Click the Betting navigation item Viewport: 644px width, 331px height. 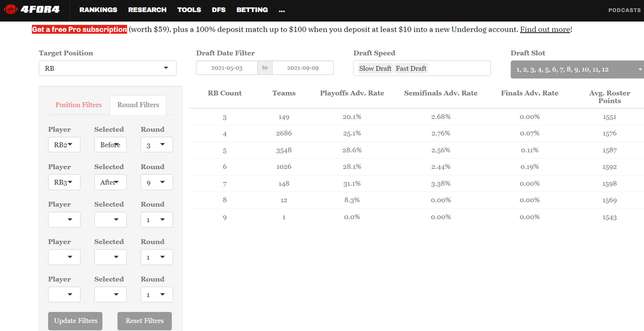pos(252,10)
